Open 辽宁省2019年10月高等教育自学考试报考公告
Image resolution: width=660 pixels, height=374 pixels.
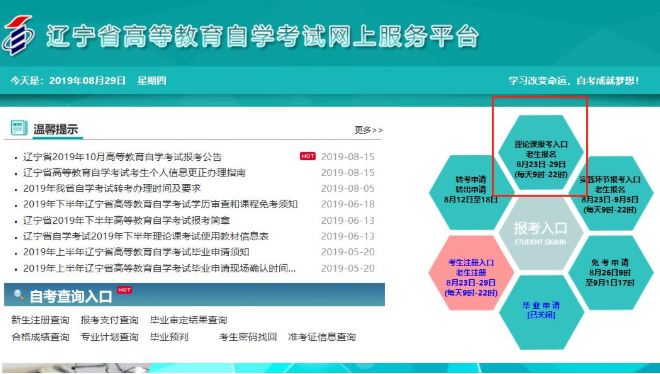(122, 157)
